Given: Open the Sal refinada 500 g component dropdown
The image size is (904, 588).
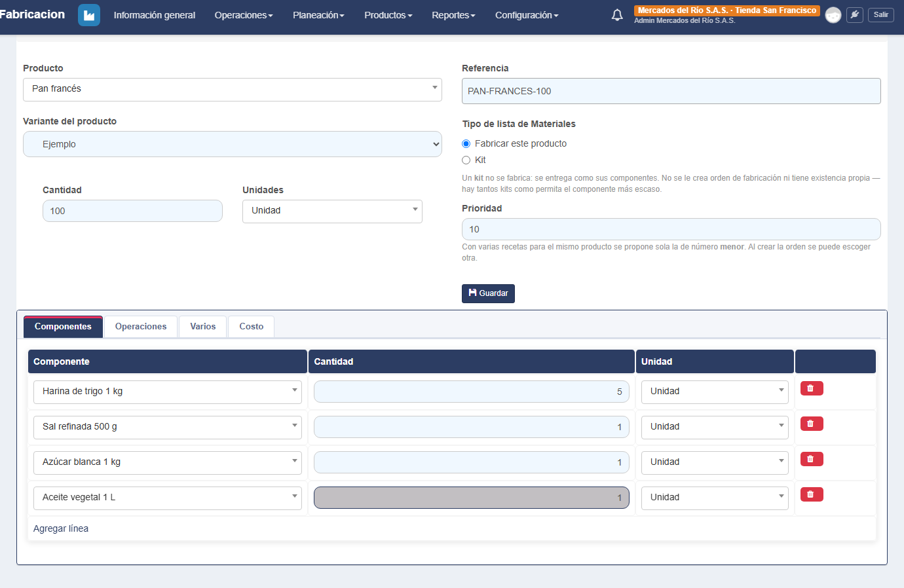Looking at the screenshot, I should (168, 428).
